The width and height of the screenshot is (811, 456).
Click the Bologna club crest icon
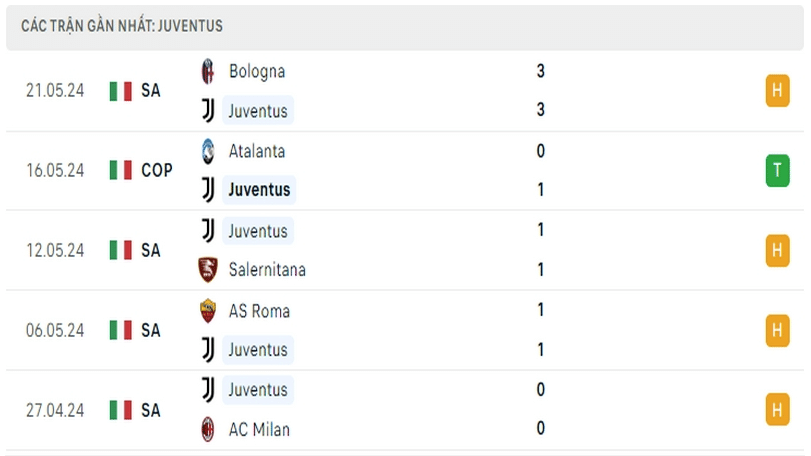pyautogui.click(x=208, y=71)
